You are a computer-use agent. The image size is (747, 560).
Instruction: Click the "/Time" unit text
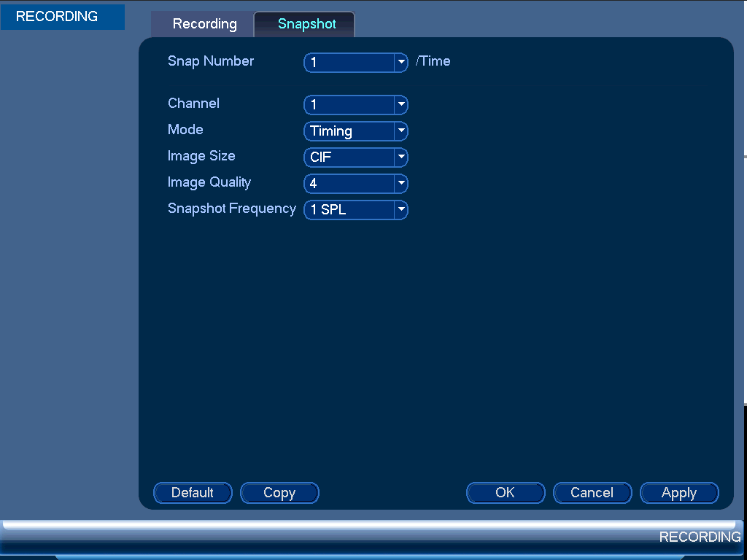point(433,61)
